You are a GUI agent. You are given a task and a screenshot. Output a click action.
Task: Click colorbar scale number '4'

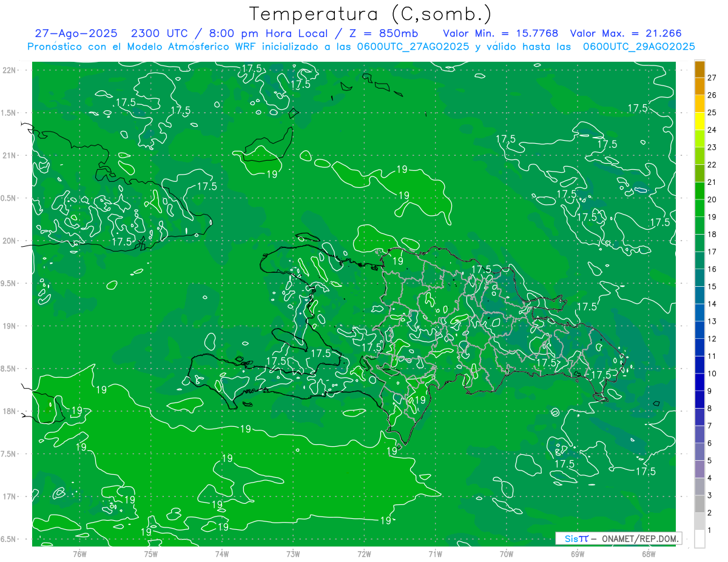click(x=710, y=478)
